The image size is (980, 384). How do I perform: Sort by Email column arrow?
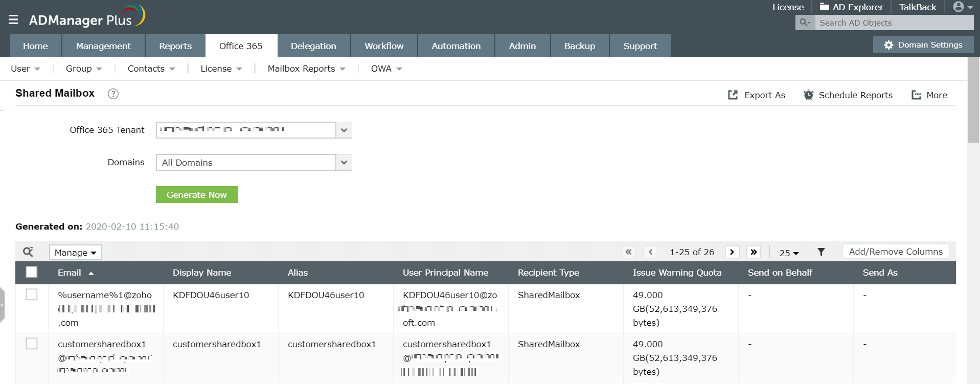[91, 273]
